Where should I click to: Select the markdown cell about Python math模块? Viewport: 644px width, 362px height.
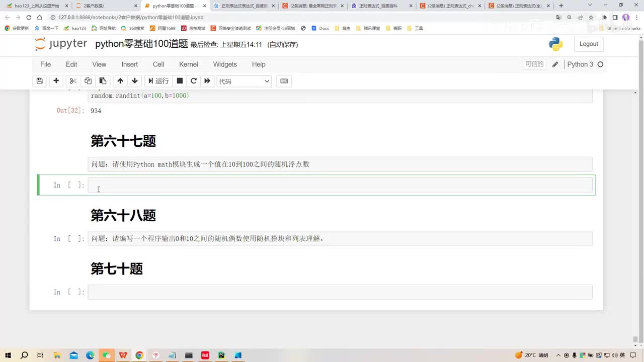(x=340, y=164)
